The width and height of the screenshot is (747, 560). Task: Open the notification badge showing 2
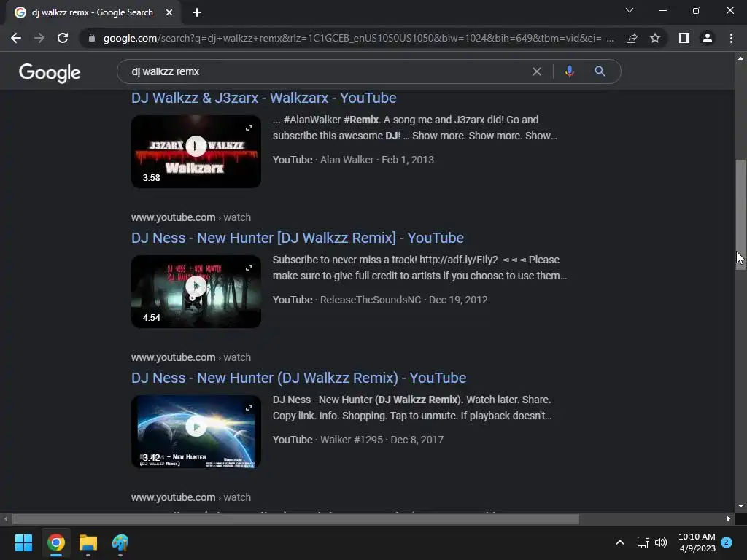727,542
